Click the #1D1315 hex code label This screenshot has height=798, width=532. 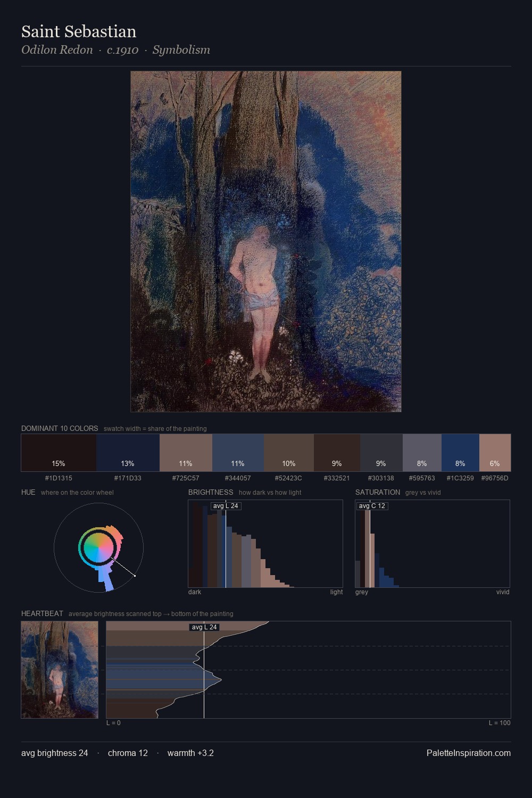59,478
